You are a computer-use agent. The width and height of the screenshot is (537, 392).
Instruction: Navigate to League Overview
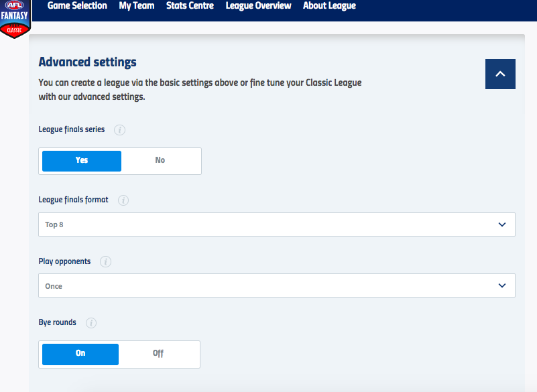258,6
